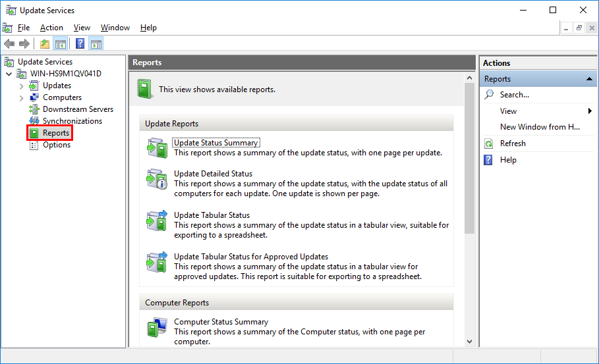Open the Update Tabular Status report icon

157,220
